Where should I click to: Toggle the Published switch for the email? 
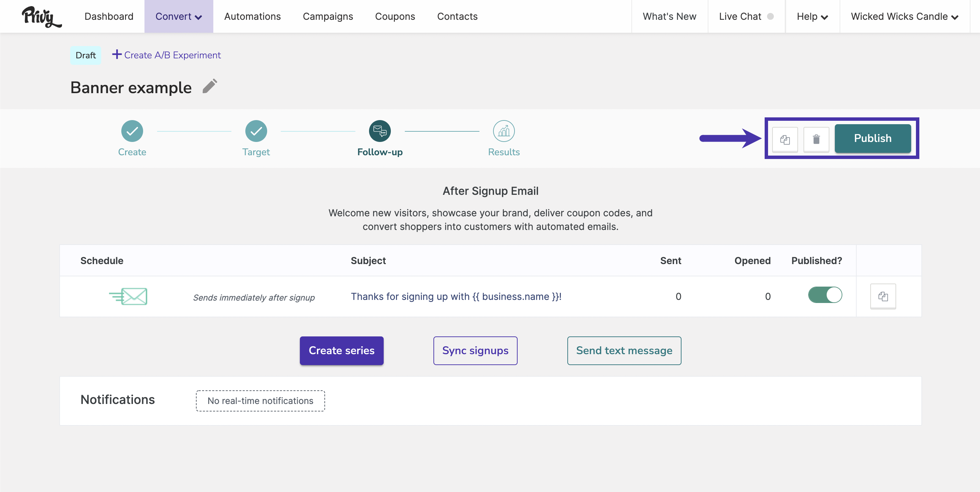825,295
